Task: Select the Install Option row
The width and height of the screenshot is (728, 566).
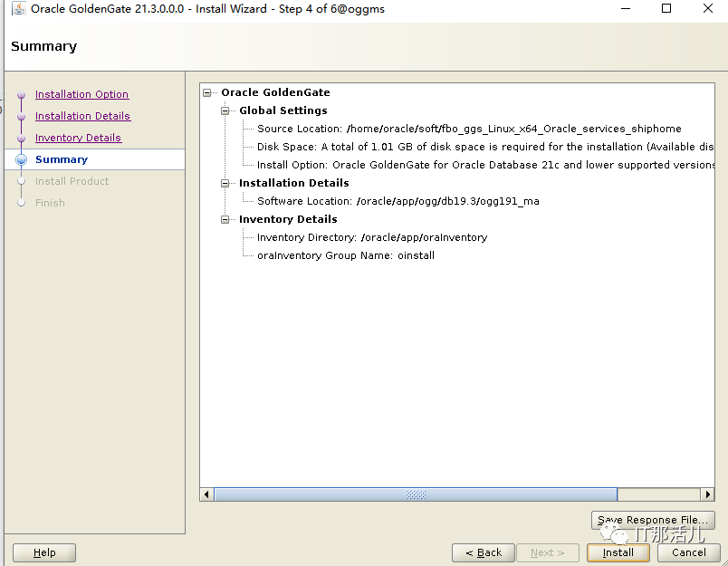Action: [485, 165]
